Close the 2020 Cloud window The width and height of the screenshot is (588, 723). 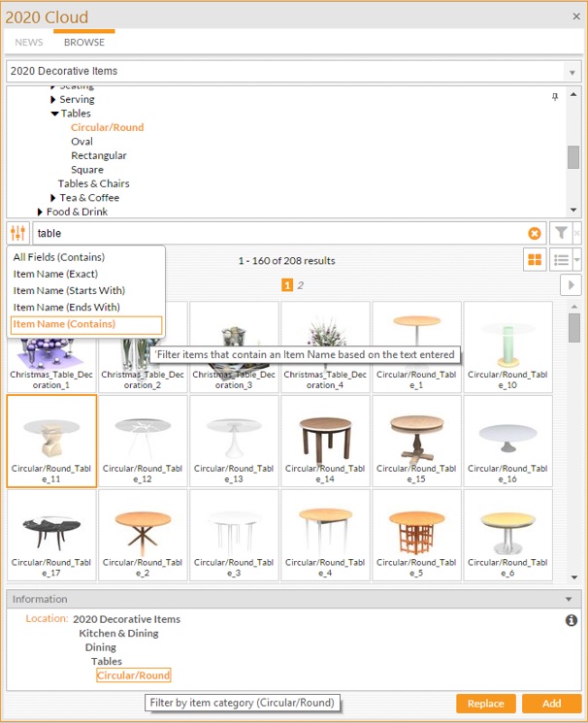[576, 16]
